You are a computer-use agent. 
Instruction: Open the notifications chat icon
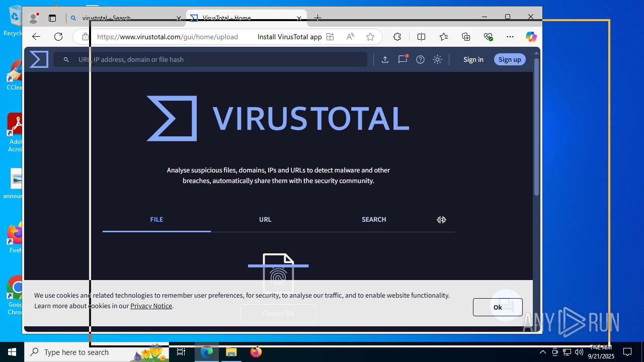(x=403, y=59)
